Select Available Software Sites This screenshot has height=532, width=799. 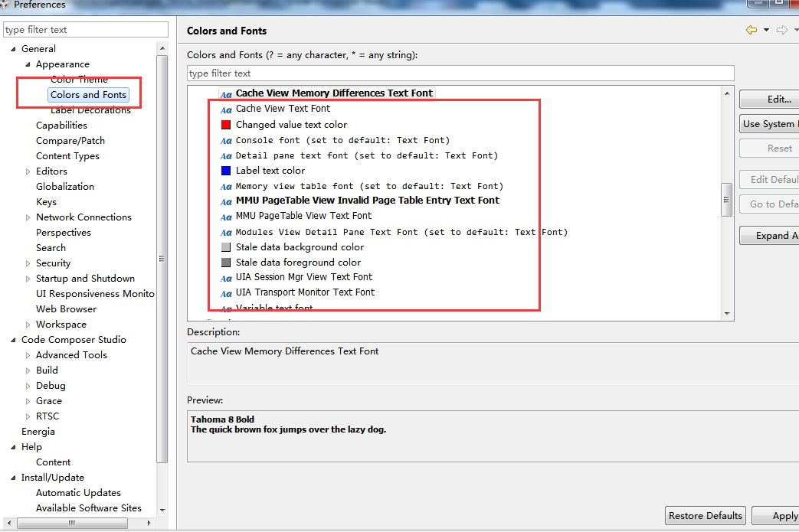pyautogui.click(x=89, y=508)
